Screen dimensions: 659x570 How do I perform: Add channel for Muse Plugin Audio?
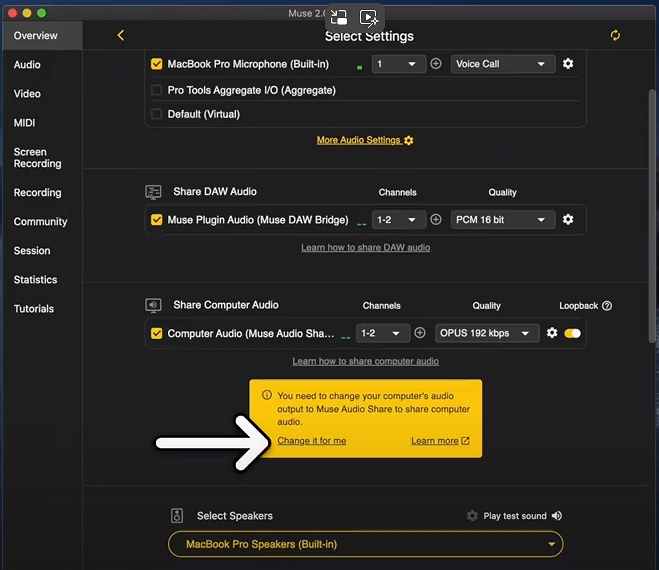436,219
